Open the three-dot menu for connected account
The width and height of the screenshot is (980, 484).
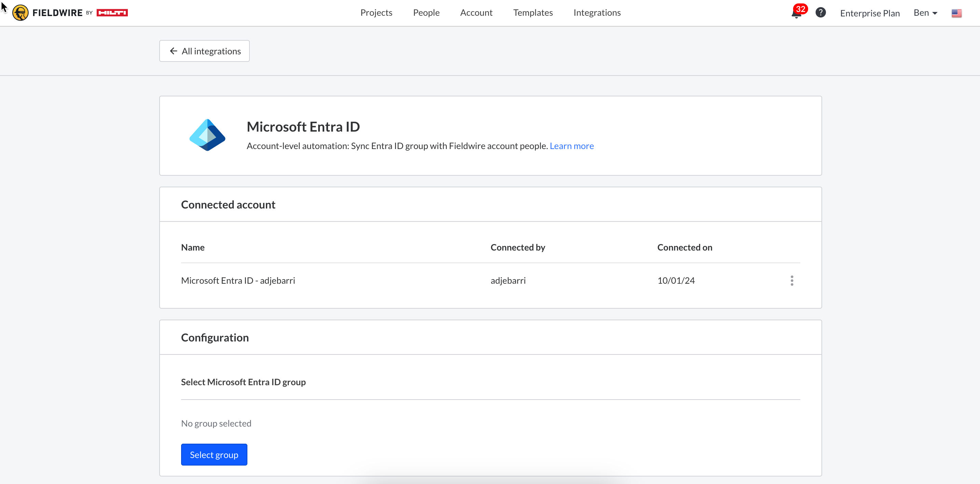792,280
